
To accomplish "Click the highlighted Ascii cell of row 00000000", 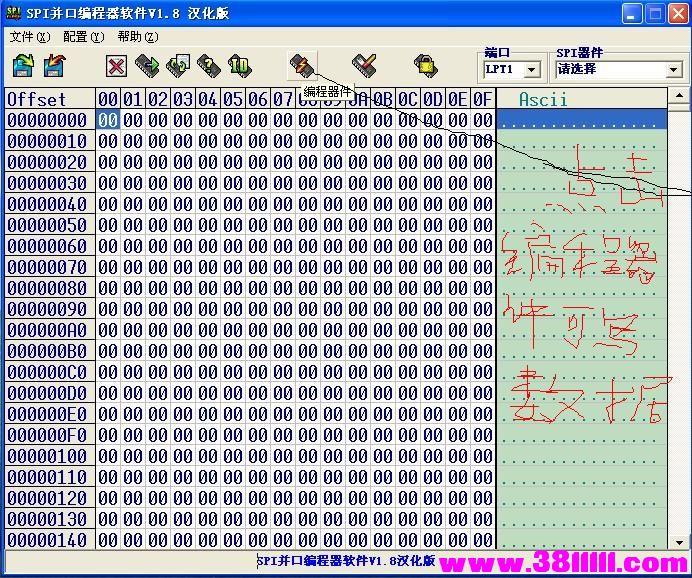I will (582, 120).
